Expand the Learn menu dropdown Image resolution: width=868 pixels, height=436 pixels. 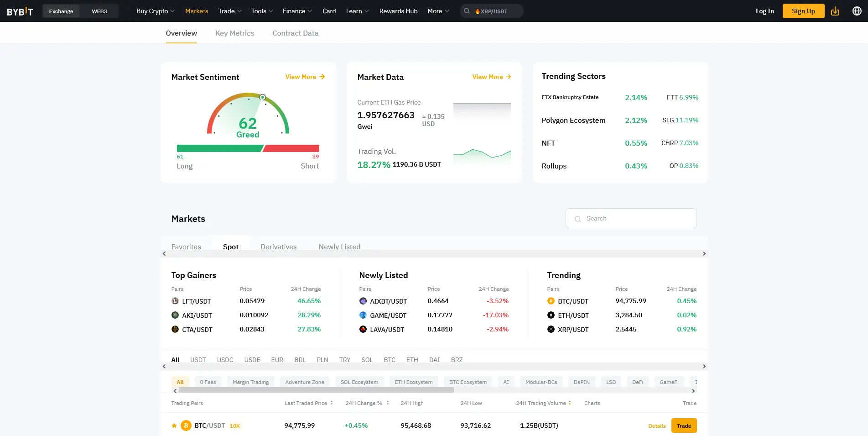pyautogui.click(x=358, y=11)
